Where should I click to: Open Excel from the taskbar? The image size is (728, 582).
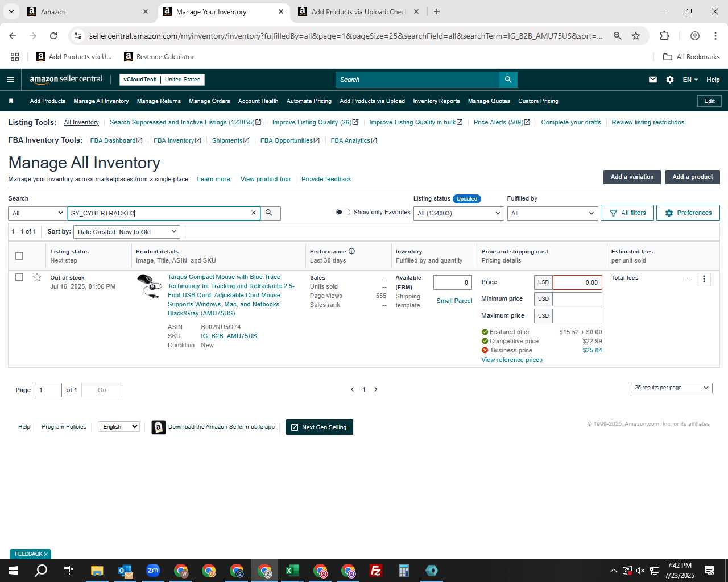click(292, 571)
